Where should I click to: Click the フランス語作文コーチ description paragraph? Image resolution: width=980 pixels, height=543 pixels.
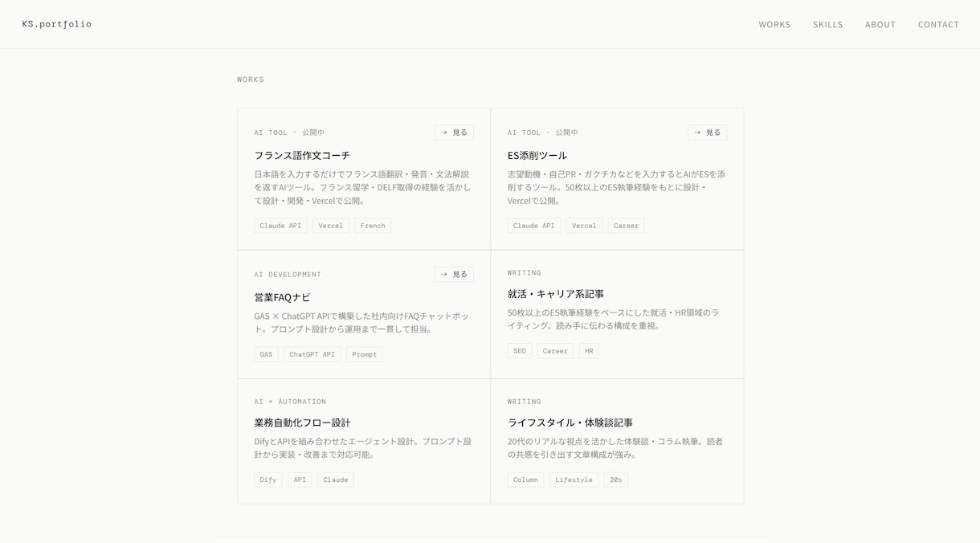tap(362, 187)
